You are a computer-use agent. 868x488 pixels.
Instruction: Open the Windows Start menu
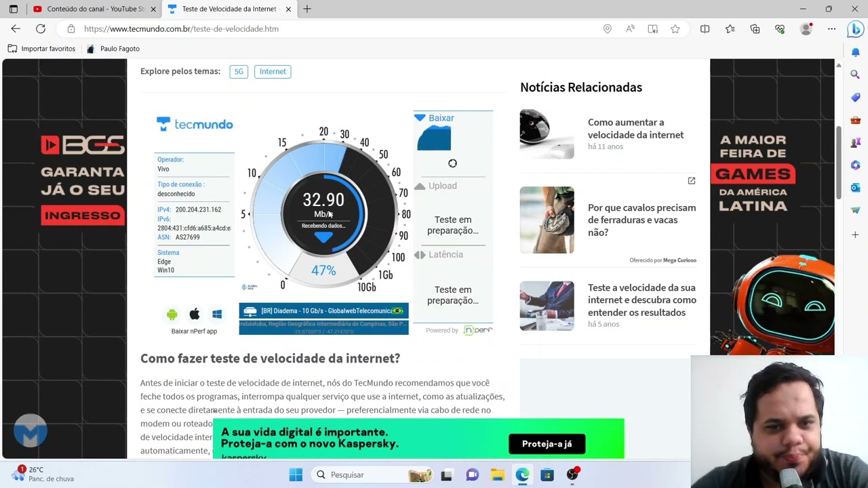[296, 474]
